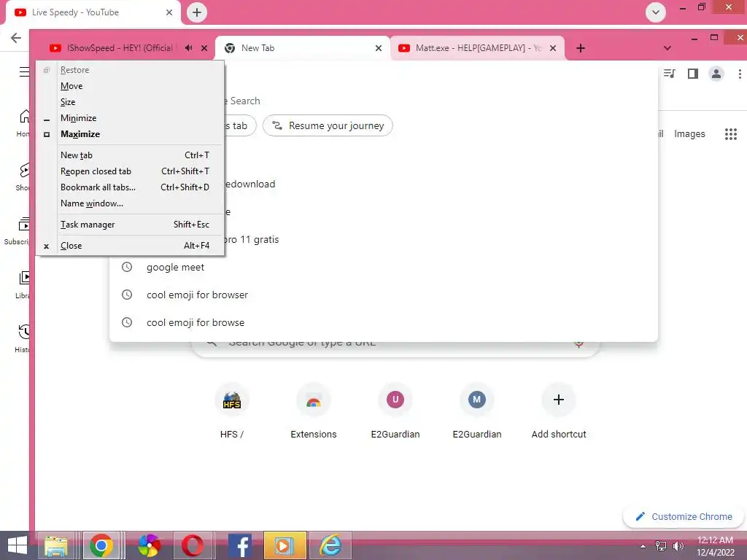The width and height of the screenshot is (747, 560).
Task: Click Add shortcut button
Action: click(559, 411)
